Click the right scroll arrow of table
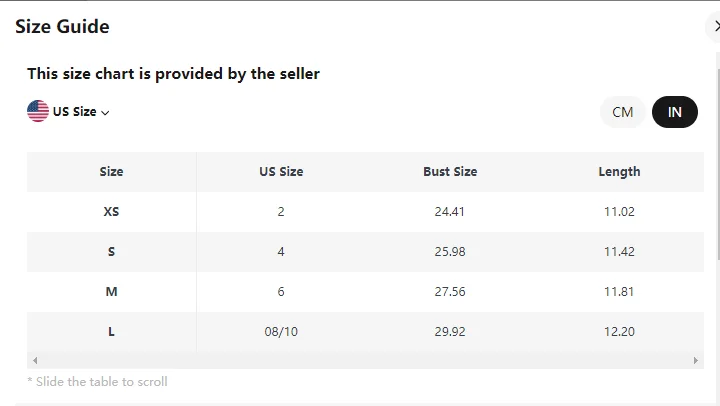This screenshot has width=720, height=406. pyautogui.click(x=696, y=360)
